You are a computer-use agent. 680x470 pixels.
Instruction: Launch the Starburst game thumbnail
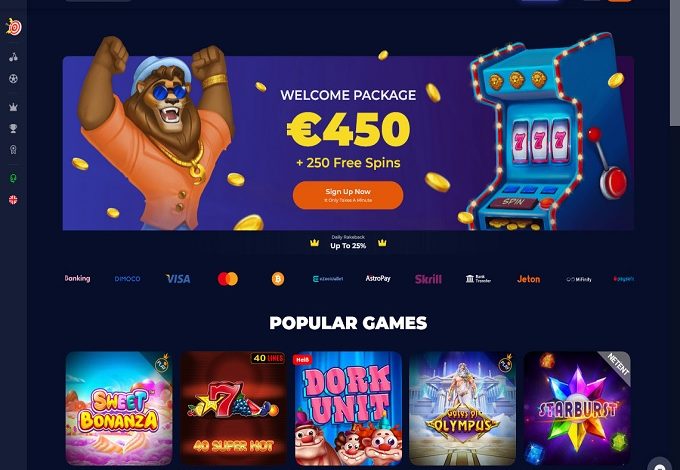coord(577,408)
